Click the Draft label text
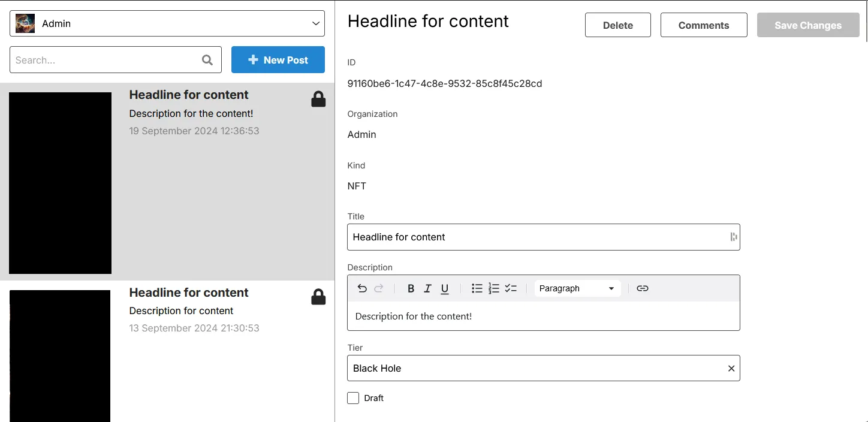The width and height of the screenshot is (868, 422). (373, 398)
